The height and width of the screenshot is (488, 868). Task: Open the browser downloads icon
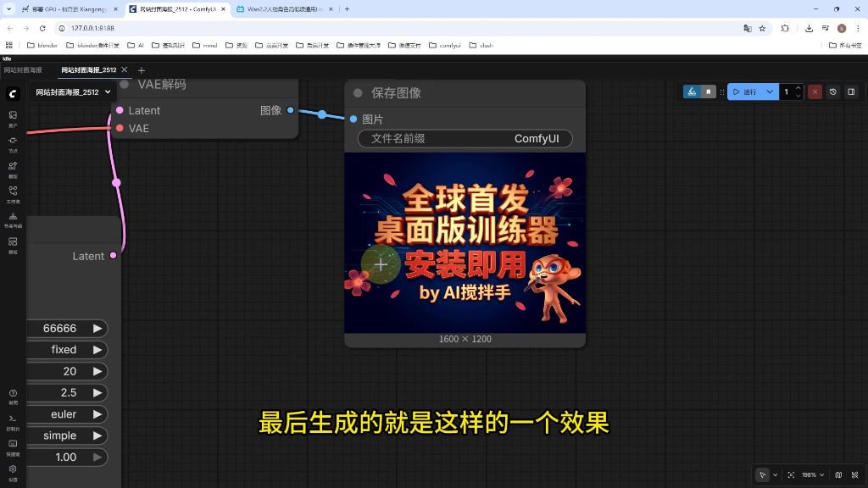coord(809,28)
